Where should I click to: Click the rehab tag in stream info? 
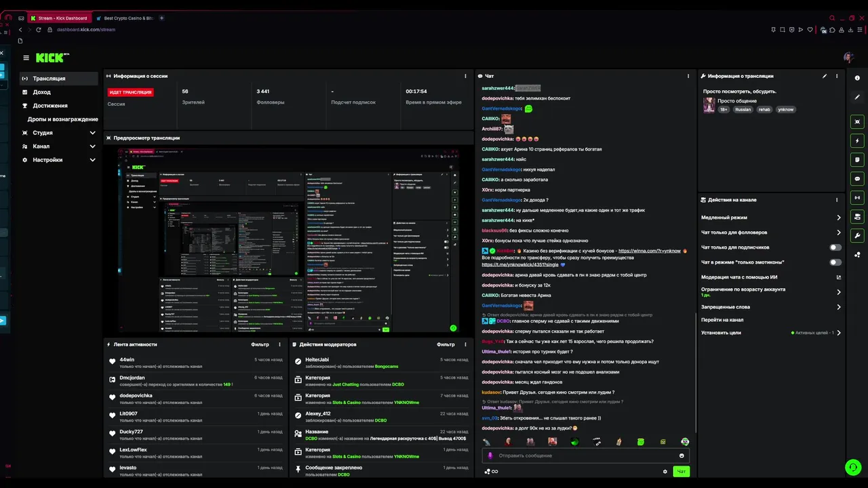[x=764, y=109]
